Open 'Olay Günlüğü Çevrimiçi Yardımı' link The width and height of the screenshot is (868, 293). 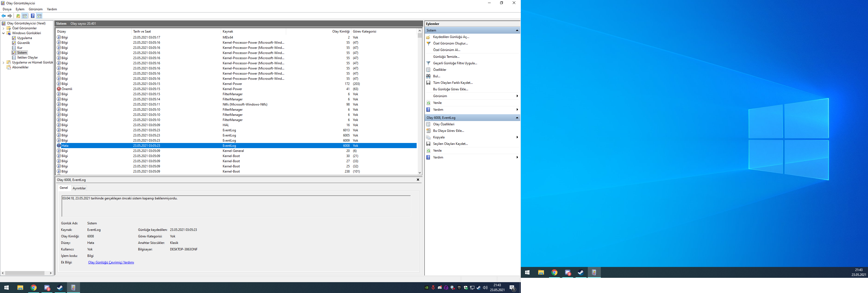tap(111, 263)
